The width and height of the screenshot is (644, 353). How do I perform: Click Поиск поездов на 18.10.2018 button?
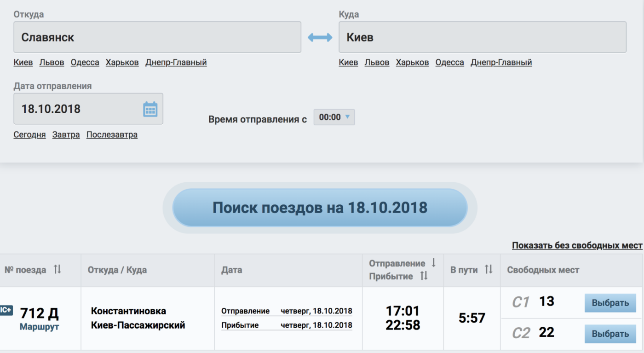(x=320, y=208)
